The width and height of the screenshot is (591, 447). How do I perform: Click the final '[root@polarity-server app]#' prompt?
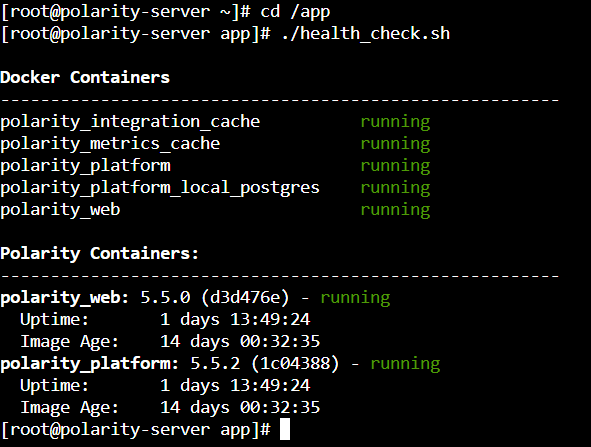(136, 430)
